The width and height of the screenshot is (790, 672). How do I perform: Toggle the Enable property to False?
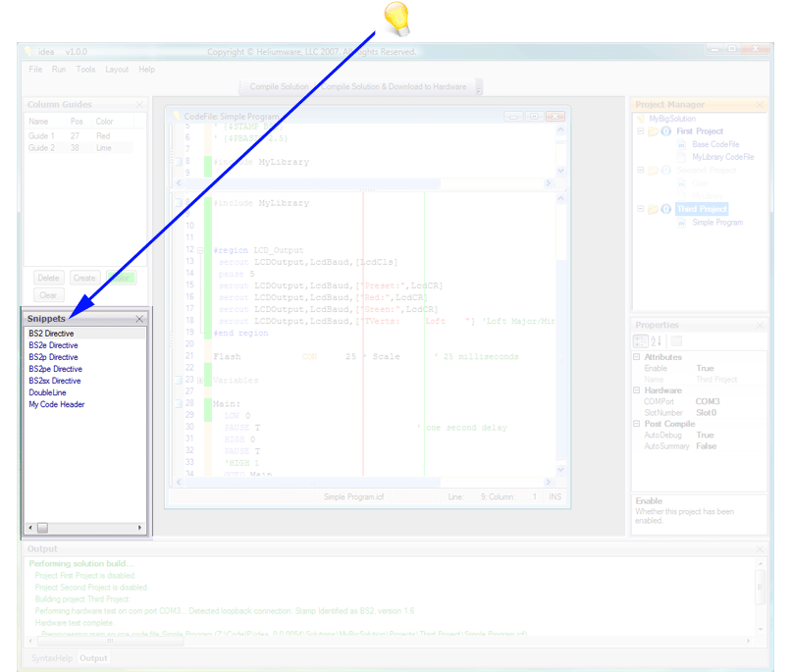click(x=707, y=368)
